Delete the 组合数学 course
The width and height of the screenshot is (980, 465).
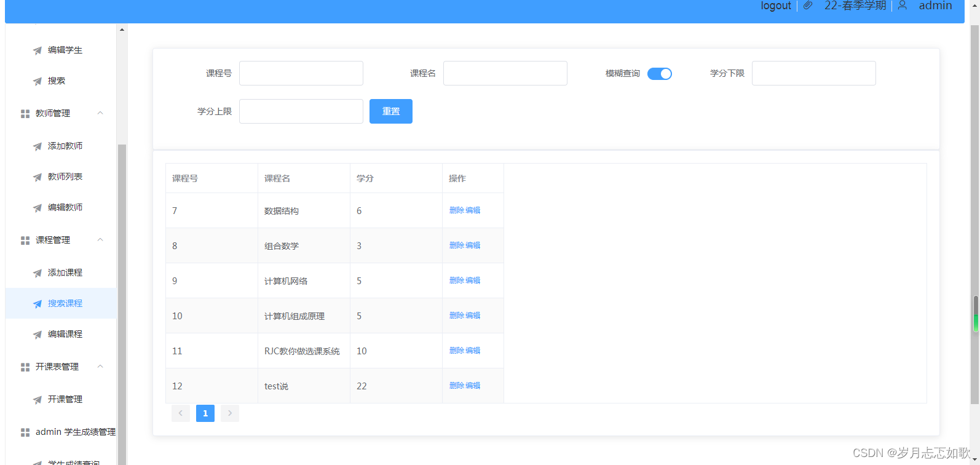click(x=457, y=245)
